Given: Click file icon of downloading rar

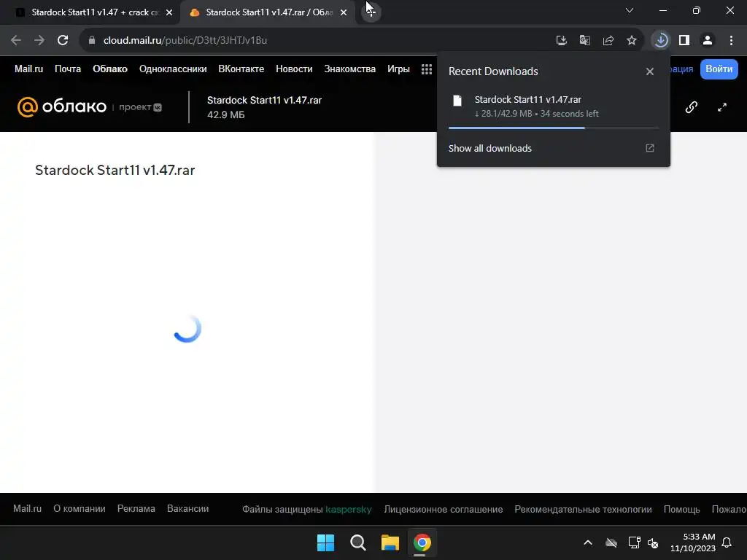Looking at the screenshot, I should click(457, 101).
